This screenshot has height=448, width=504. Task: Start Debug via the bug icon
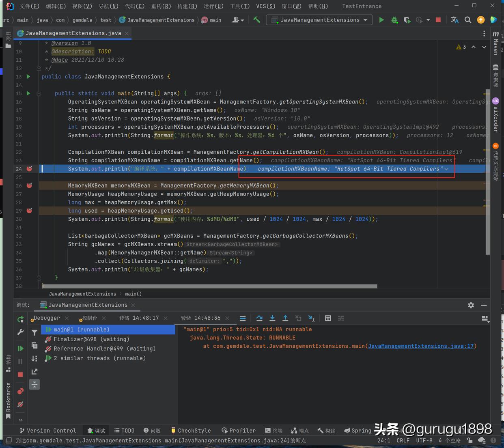[x=394, y=19]
